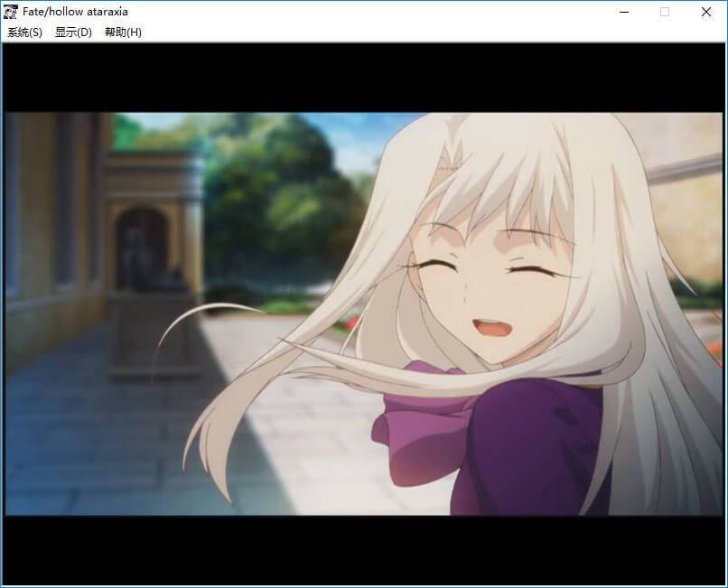Minimize the game window
This screenshot has width=728, height=588.
click(x=623, y=12)
